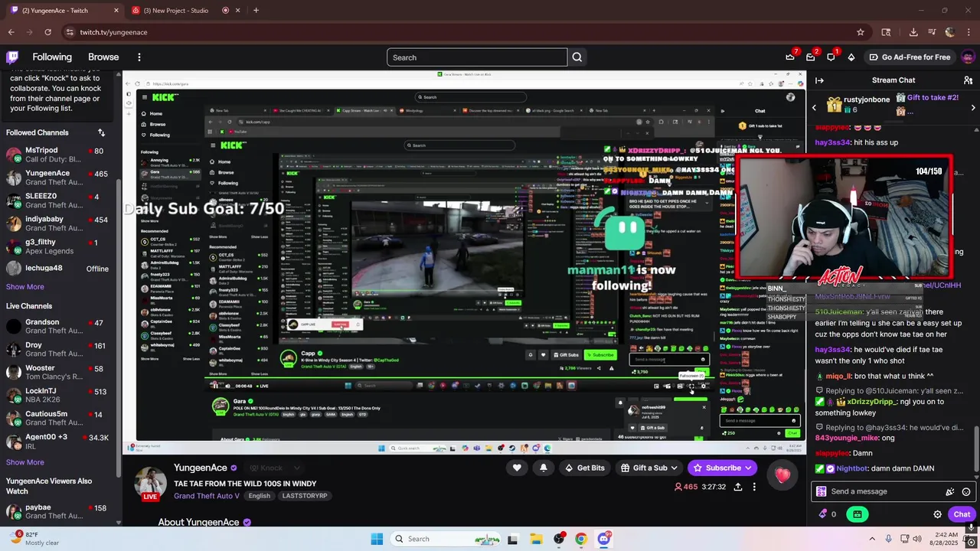Expand the Gift a Sub dropdown

coord(674,468)
